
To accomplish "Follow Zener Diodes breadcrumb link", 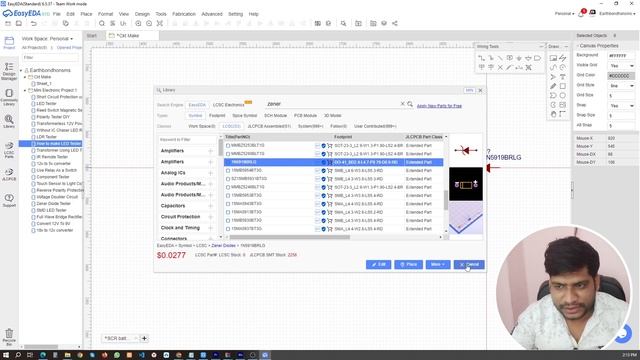I will pyautogui.click(x=224, y=246).
